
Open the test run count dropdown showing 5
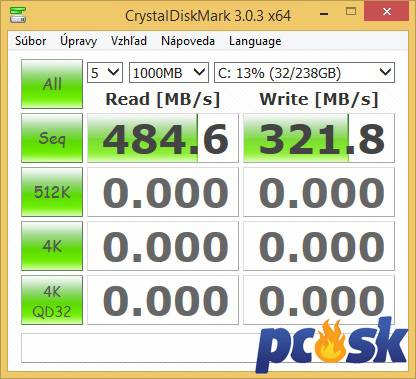(105, 73)
